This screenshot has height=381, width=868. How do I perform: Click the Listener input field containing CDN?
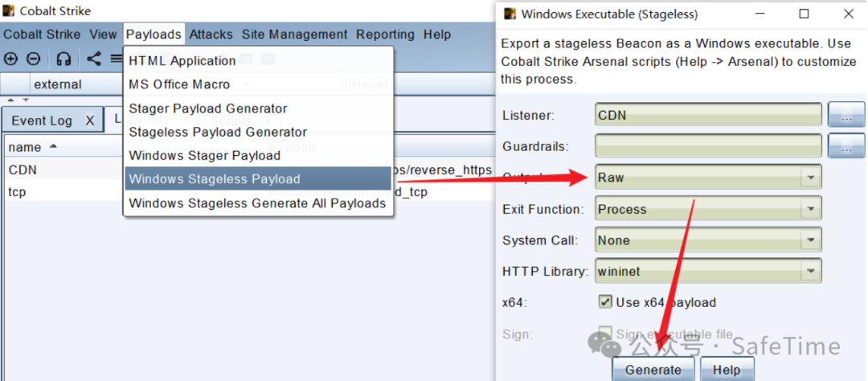coord(708,115)
